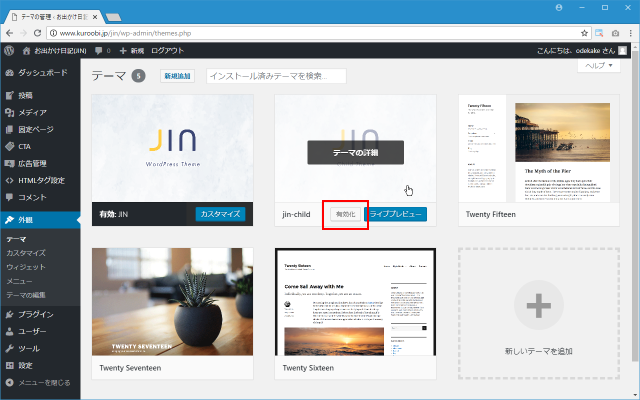This screenshot has height=400, width=640.
Task: Click テーマの詳細 overlay on jin-child
Action: [x=356, y=153]
